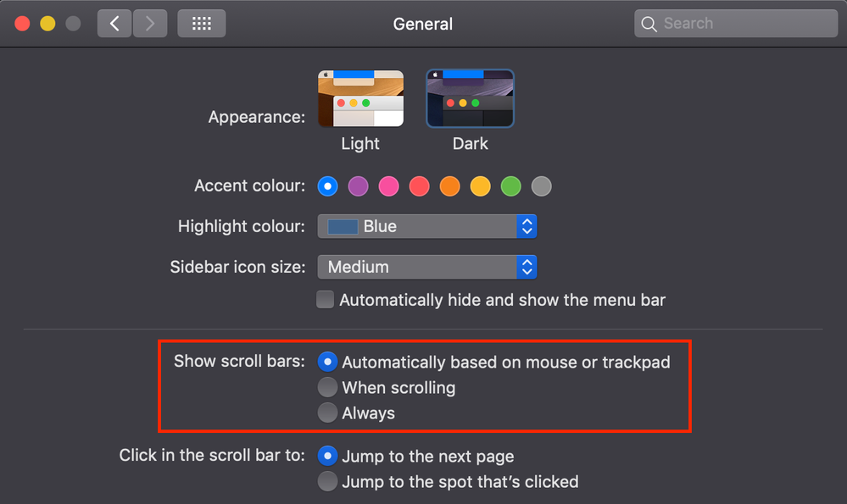Select the Light appearance thumbnail
This screenshot has height=504, width=847.
[x=360, y=97]
